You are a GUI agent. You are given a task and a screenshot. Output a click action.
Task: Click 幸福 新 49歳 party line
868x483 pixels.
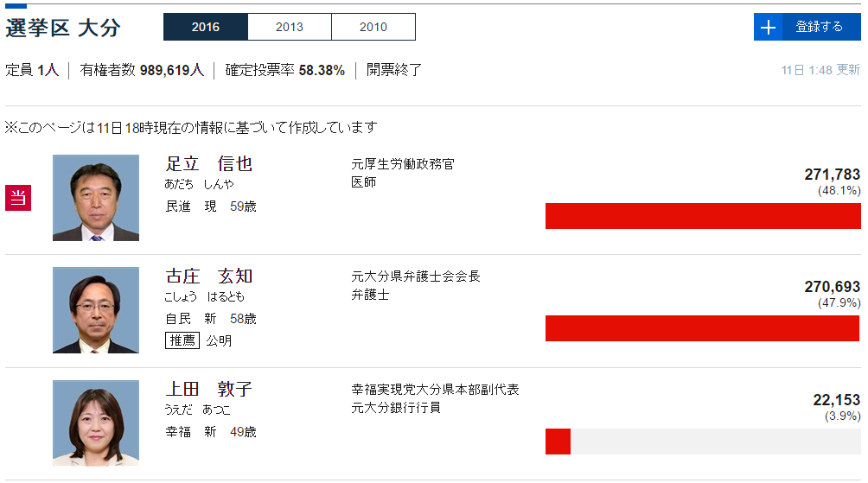click(211, 431)
